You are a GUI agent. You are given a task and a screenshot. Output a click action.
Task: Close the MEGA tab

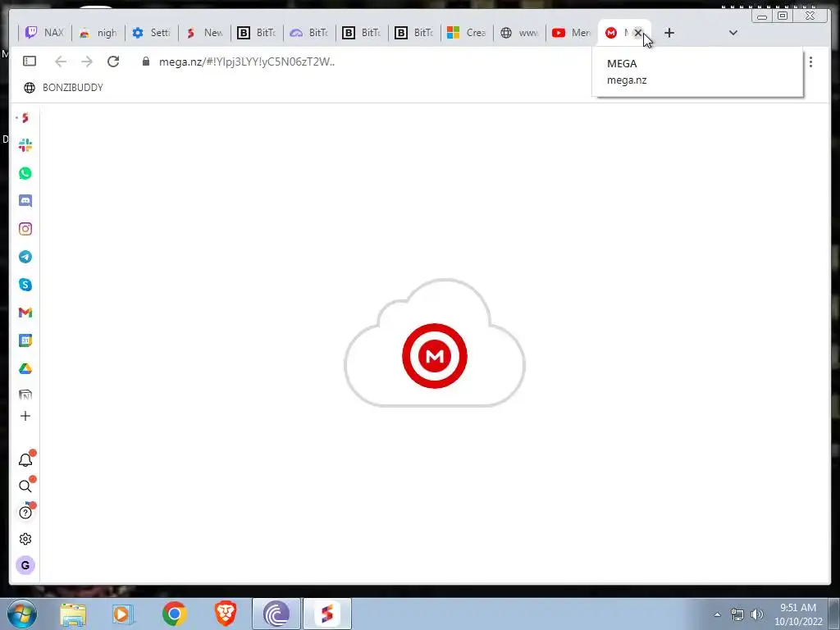pos(637,33)
